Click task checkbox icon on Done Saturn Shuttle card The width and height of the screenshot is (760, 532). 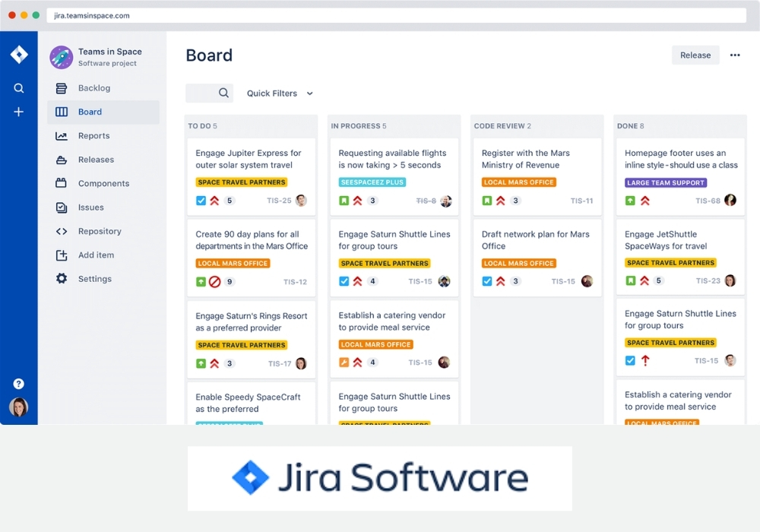[630, 360]
